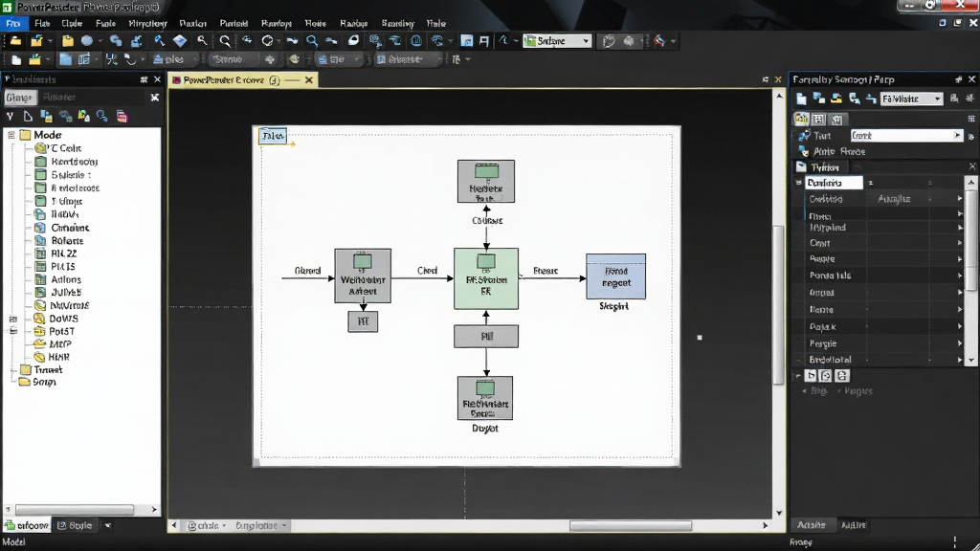980x551 pixels.
Task: Click the grid view icon tab in right panel
Action: [x=819, y=119]
